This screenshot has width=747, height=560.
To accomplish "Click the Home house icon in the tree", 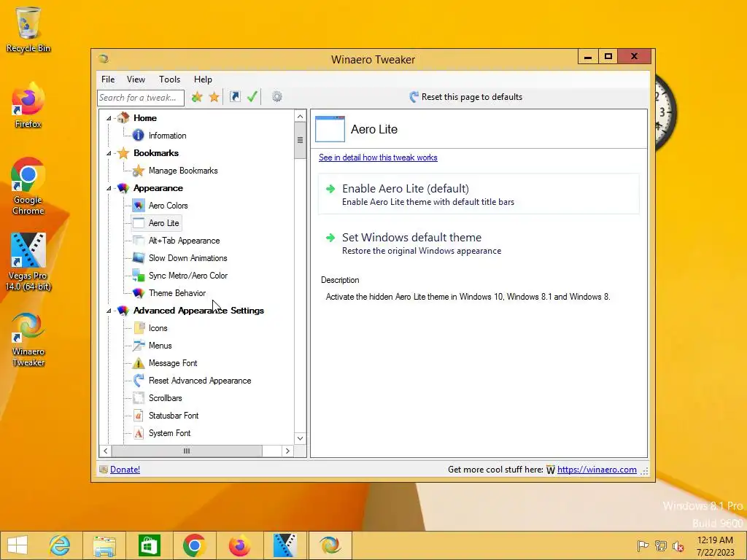I will pyautogui.click(x=123, y=117).
